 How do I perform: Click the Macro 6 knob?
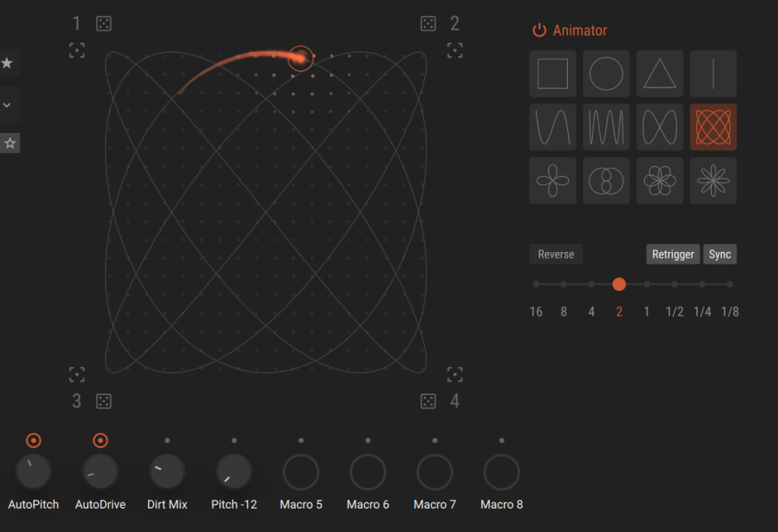[x=368, y=472]
